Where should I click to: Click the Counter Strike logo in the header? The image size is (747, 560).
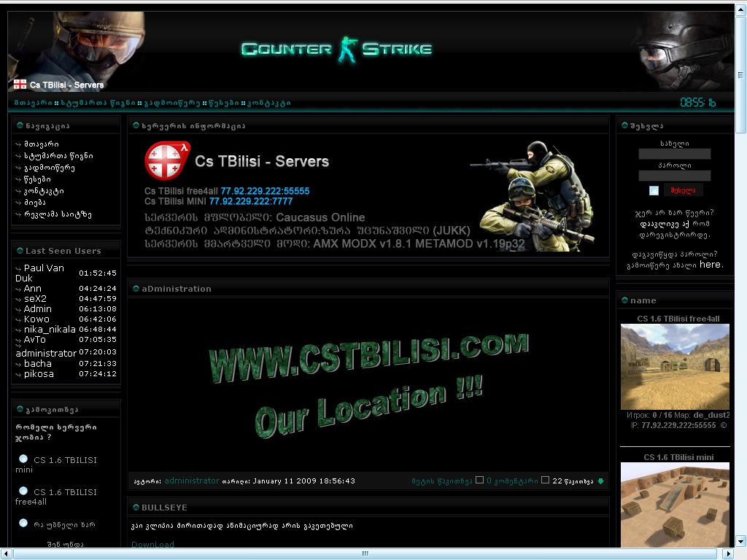point(337,50)
